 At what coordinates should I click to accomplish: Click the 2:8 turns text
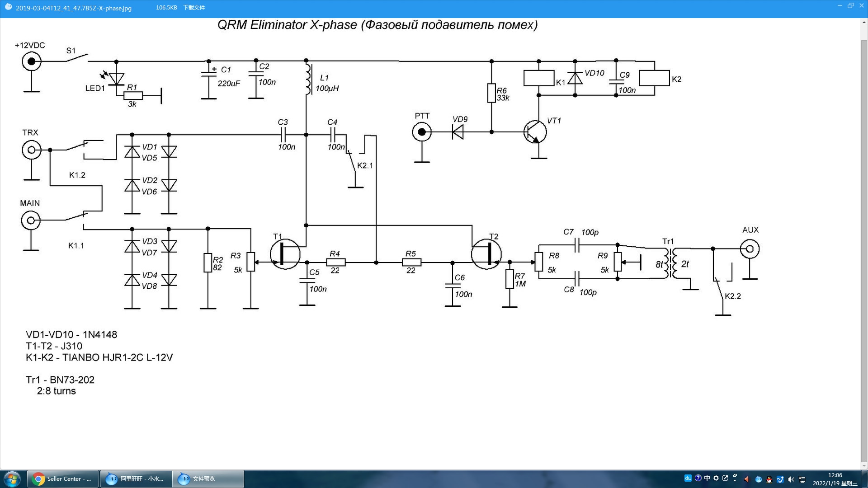tap(56, 391)
